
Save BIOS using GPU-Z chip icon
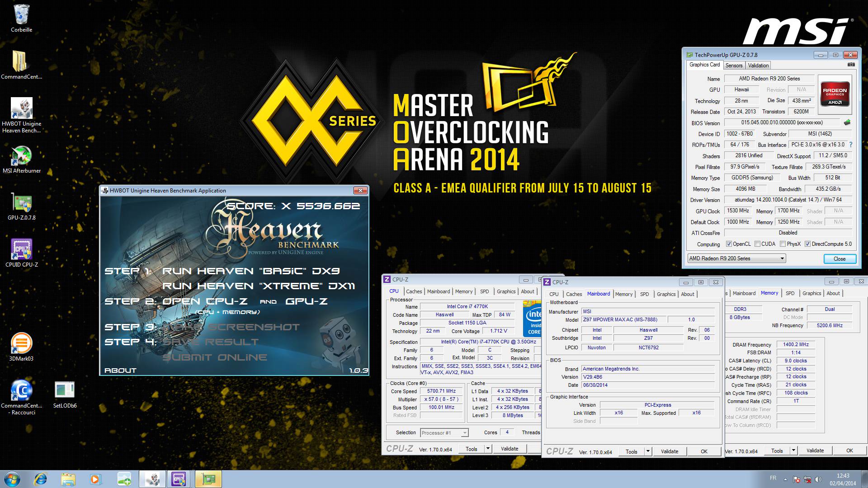[847, 122]
